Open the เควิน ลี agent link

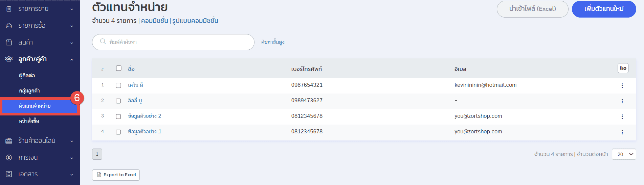pyautogui.click(x=135, y=85)
